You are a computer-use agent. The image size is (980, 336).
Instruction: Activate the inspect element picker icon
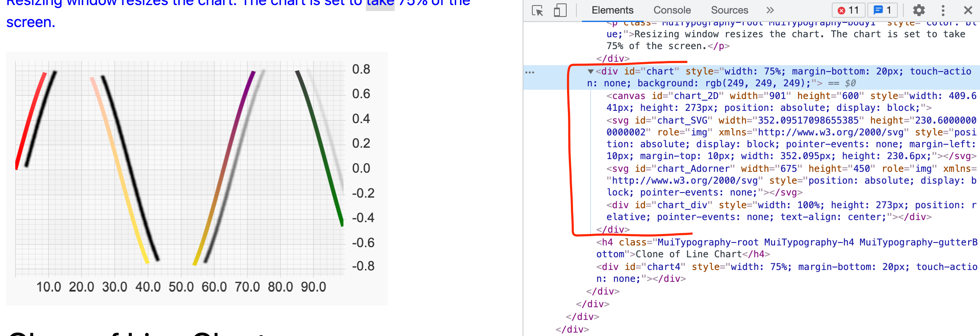click(537, 11)
